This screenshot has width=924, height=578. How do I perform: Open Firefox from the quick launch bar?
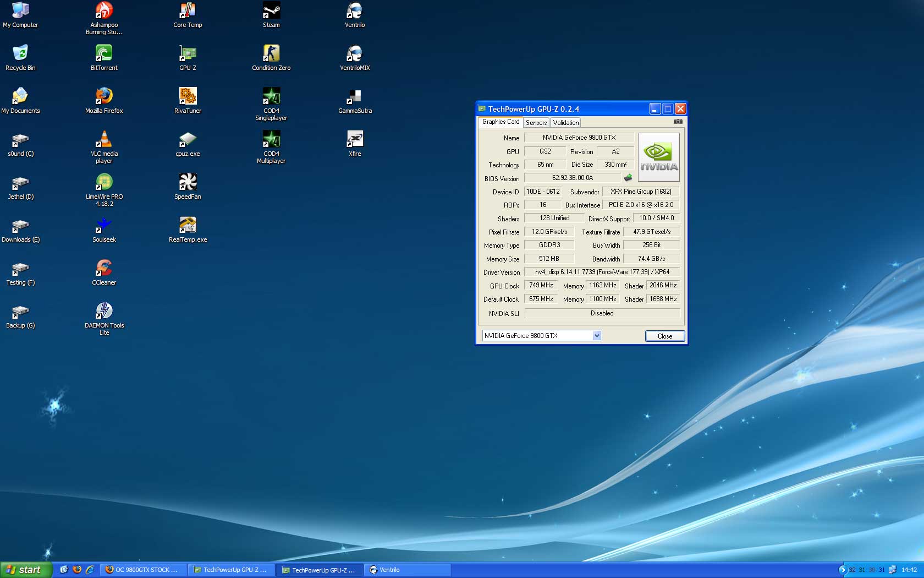(77, 570)
